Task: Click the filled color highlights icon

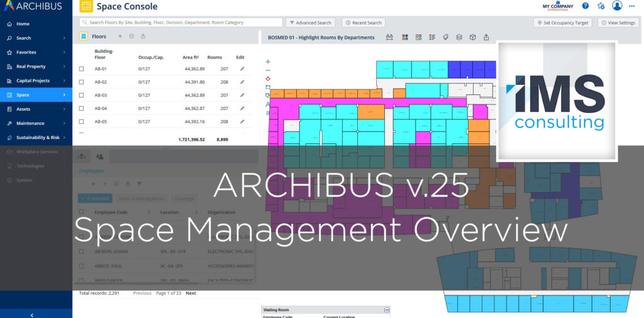Action: click(404, 37)
